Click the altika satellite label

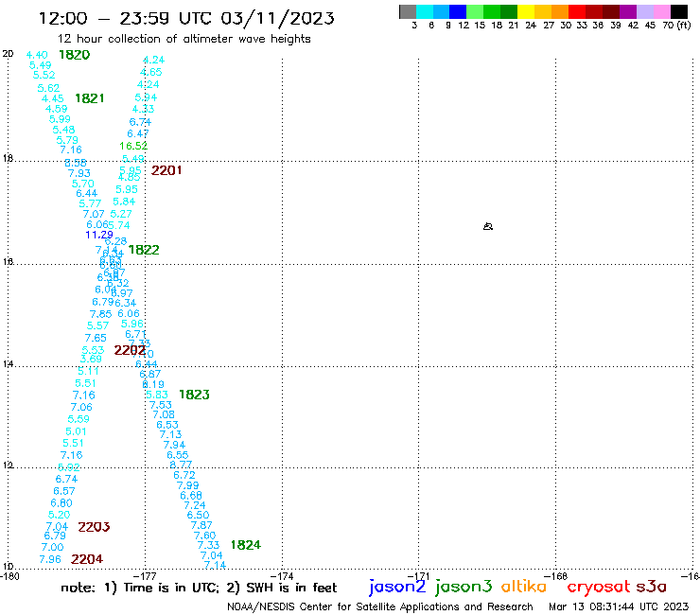pyautogui.click(x=524, y=587)
